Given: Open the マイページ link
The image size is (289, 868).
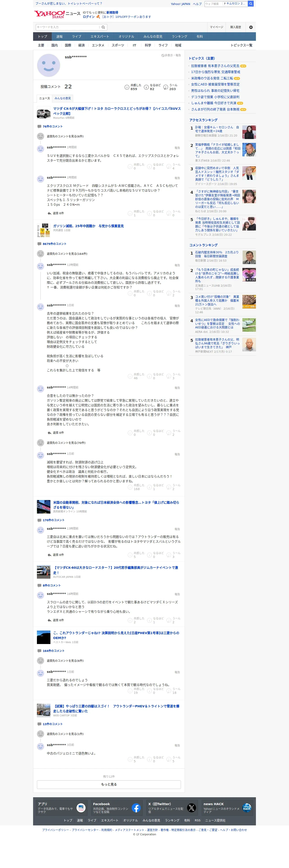Looking at the screenshot, I should (x=216, y=27).
